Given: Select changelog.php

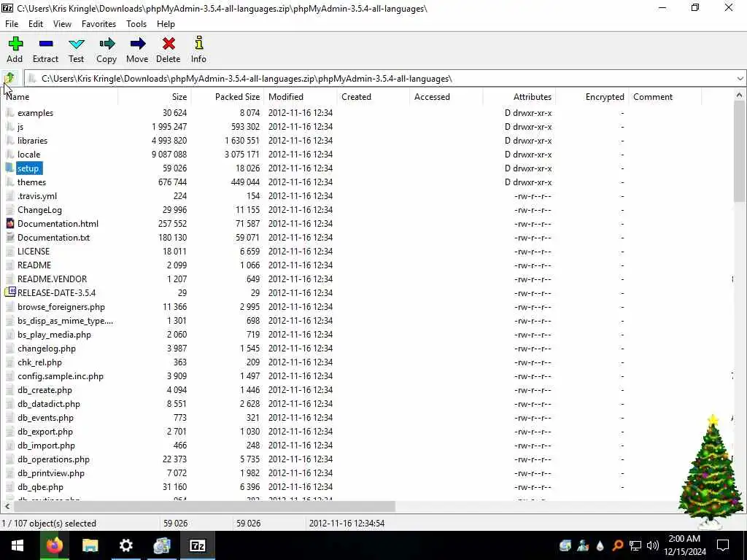Looking at the screenshot, I should 47,348.
